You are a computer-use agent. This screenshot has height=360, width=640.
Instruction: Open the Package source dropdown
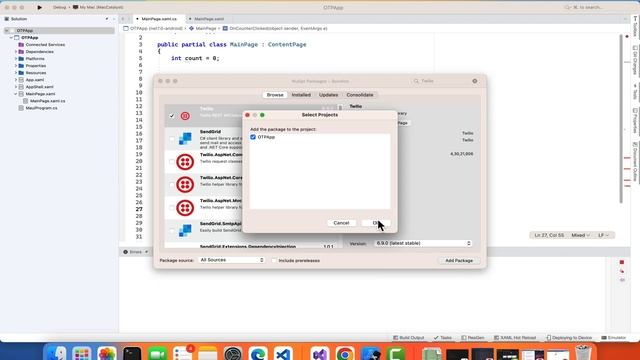pyautogui.click(x=231, y=260)
